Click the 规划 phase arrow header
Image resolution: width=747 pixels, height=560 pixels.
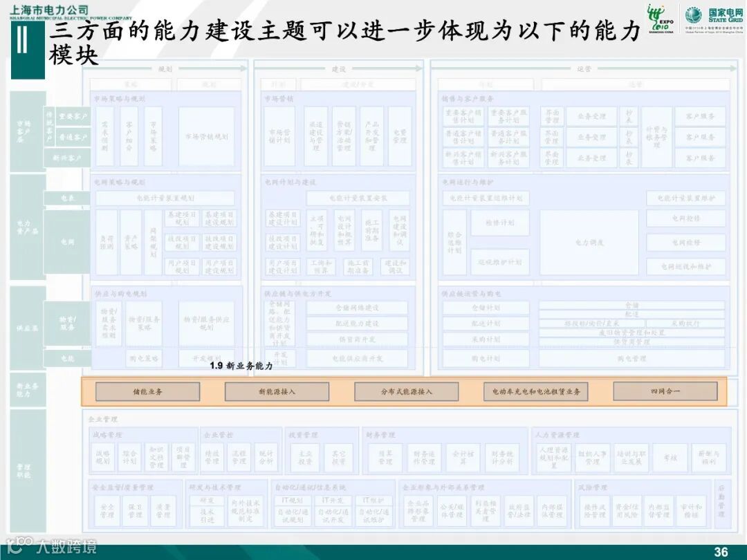point(165,68)
